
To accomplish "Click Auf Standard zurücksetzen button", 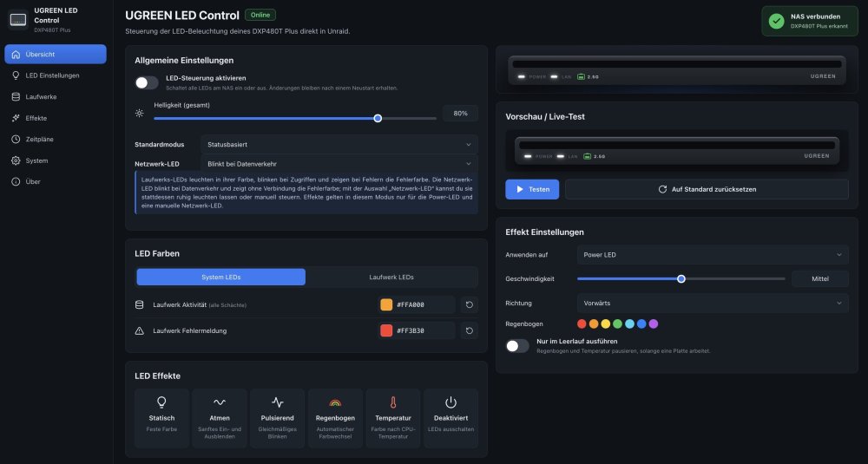I will pos(707,189).
